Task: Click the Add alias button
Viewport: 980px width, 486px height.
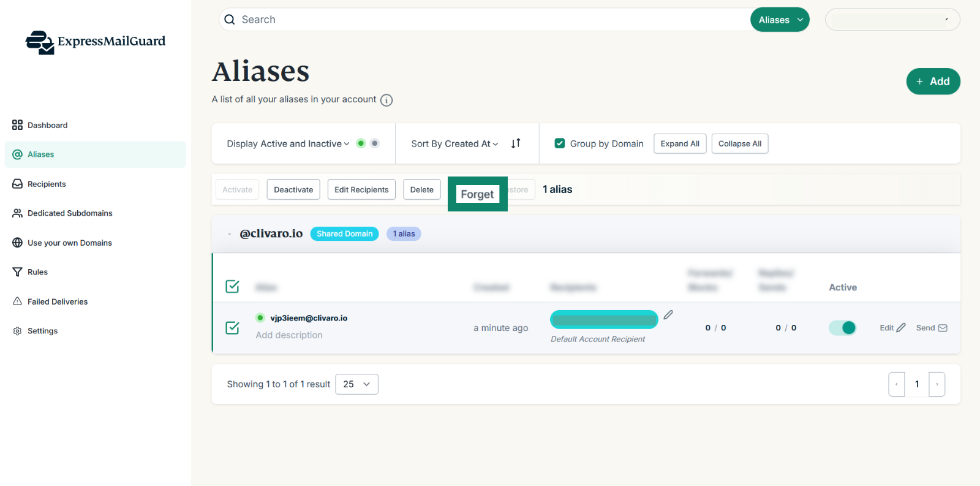Action: click(933, 82)
